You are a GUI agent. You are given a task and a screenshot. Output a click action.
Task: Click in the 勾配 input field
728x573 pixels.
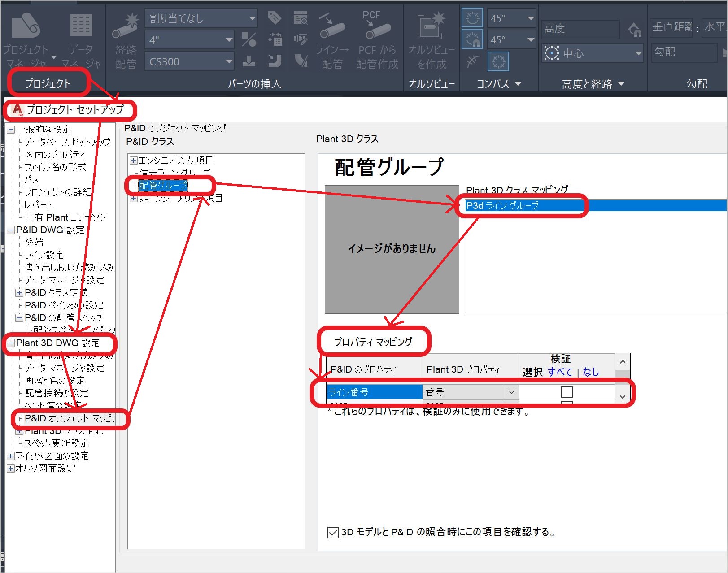(x=684, y=52)
